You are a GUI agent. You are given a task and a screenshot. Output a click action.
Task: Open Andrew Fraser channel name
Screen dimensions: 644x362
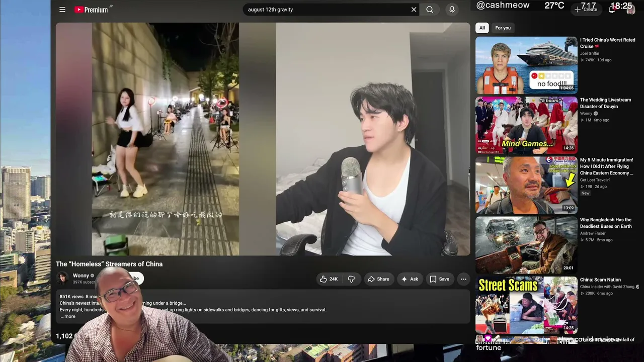pyautogui.click(x=593, y=233)
